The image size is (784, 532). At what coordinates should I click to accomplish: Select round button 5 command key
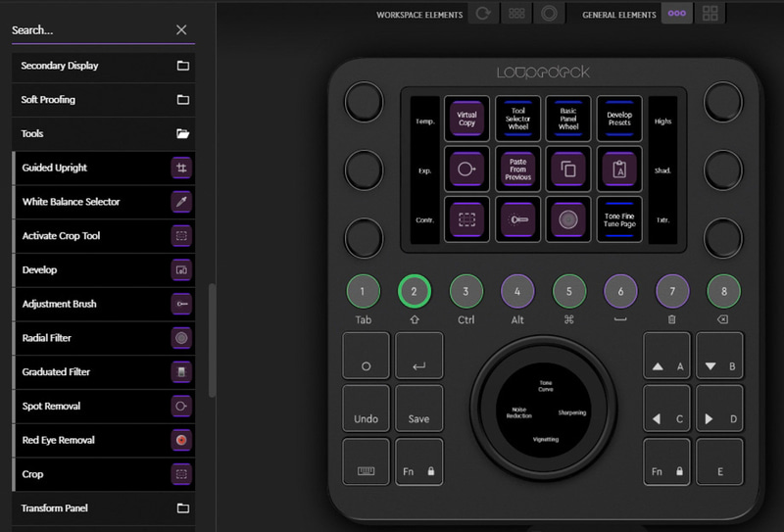tap(569, 291)
